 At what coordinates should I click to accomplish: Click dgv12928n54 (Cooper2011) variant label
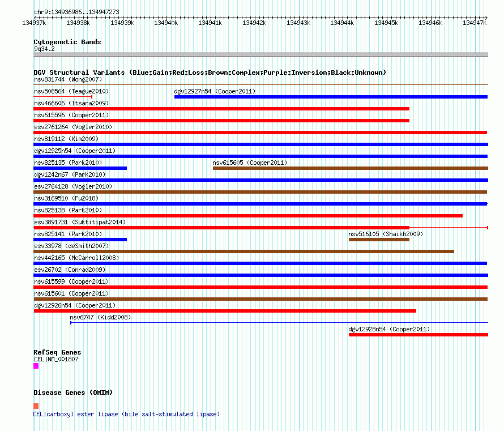[x=389, y=329]
